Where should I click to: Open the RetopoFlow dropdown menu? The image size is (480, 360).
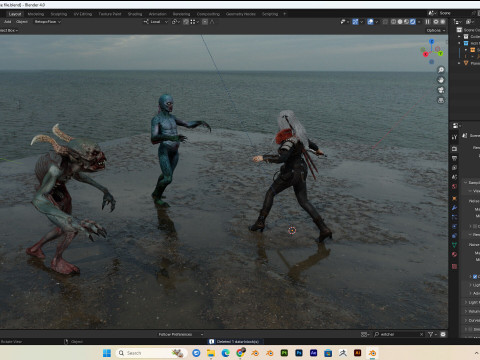point(48,22)
